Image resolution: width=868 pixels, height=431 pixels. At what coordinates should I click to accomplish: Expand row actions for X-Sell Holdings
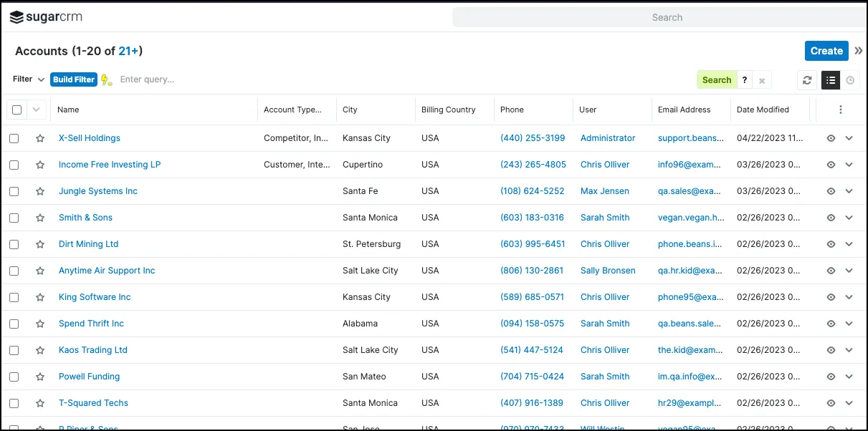pos(849,138)
